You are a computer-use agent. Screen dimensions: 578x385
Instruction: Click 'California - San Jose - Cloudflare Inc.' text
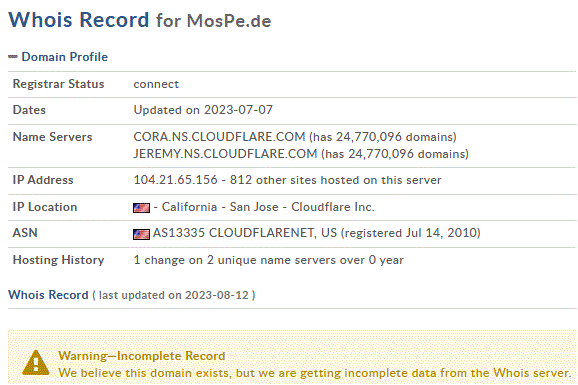pos(268,207)
